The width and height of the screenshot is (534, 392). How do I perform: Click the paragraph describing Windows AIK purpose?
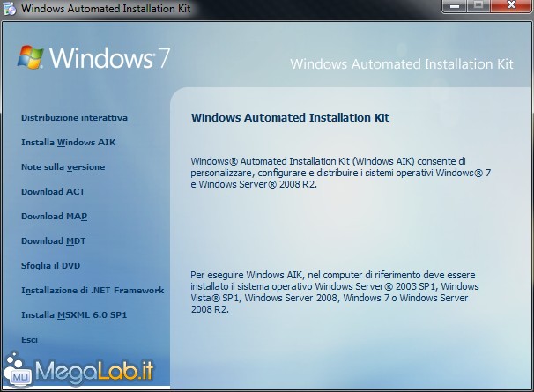(340, 174)
